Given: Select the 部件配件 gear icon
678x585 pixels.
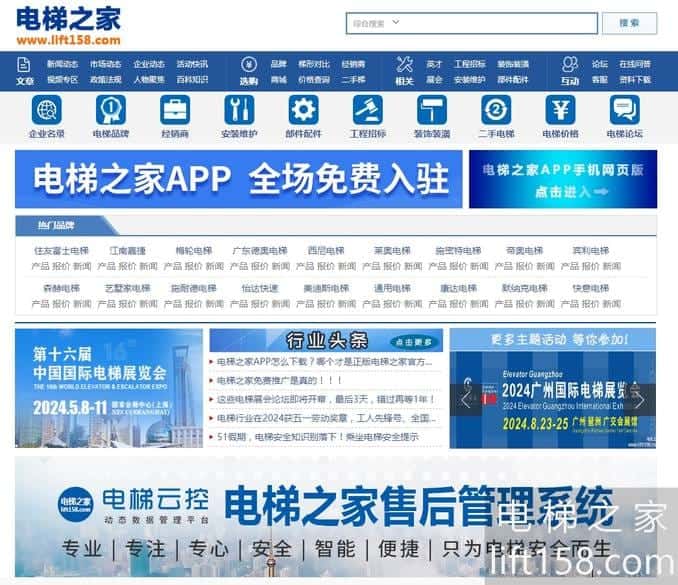Looking at the screenshot, I should tap(304, 110).
